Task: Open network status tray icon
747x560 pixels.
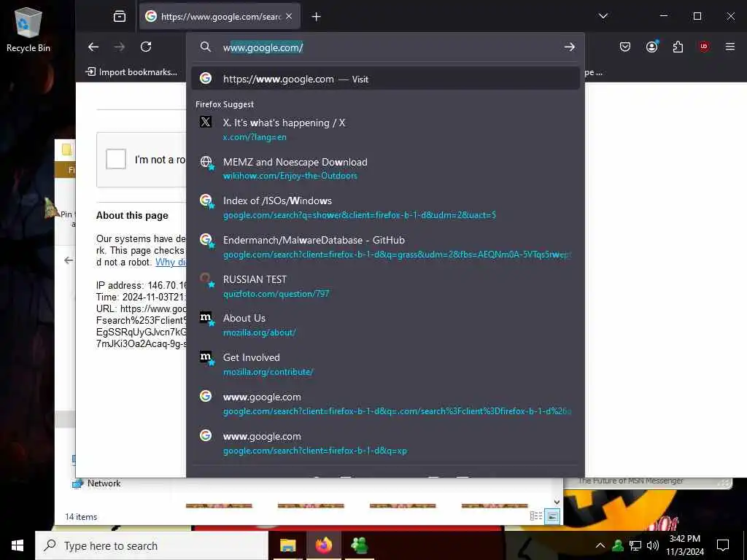Action: click(635, 545)
